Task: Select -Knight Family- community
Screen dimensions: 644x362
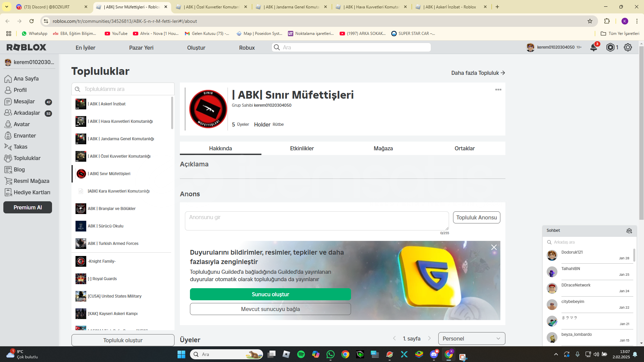Action: [x=121, y=261]
